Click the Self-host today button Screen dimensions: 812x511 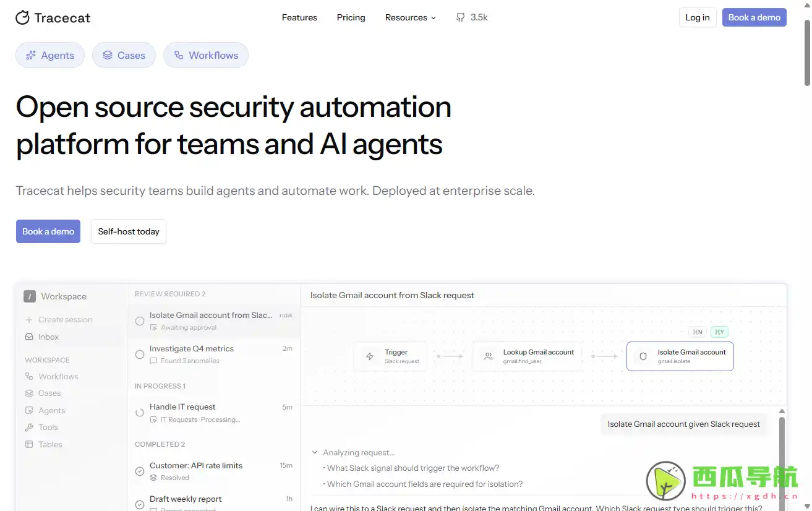click(x=129, y=231)
